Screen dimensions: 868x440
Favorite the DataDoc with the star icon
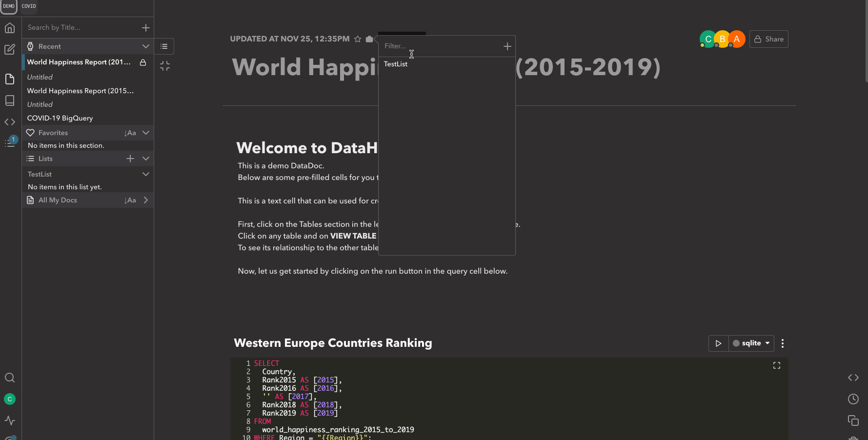tap(357, 39)
